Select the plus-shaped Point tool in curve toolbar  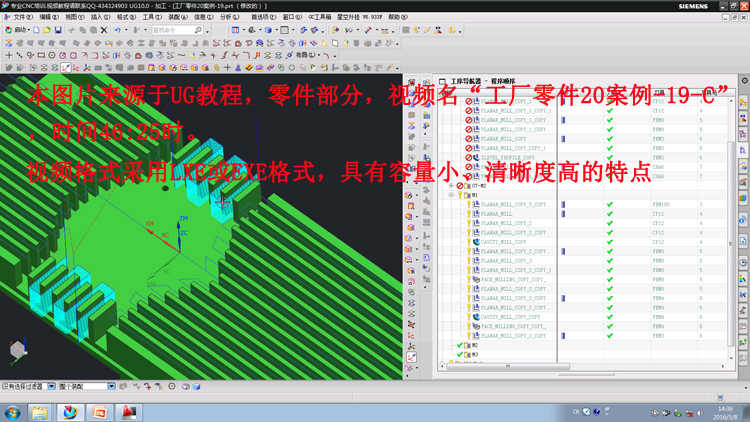pos(8,56)
